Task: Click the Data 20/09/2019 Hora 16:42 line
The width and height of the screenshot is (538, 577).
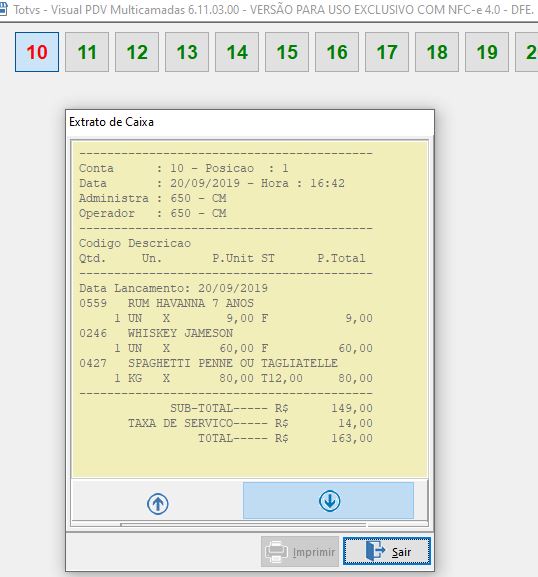Action: (x=212, y=183)
